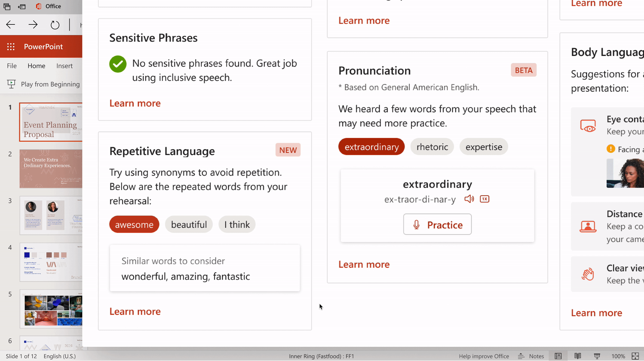Open the PowerPoint app launcher grid icon

tap(11, 47)
